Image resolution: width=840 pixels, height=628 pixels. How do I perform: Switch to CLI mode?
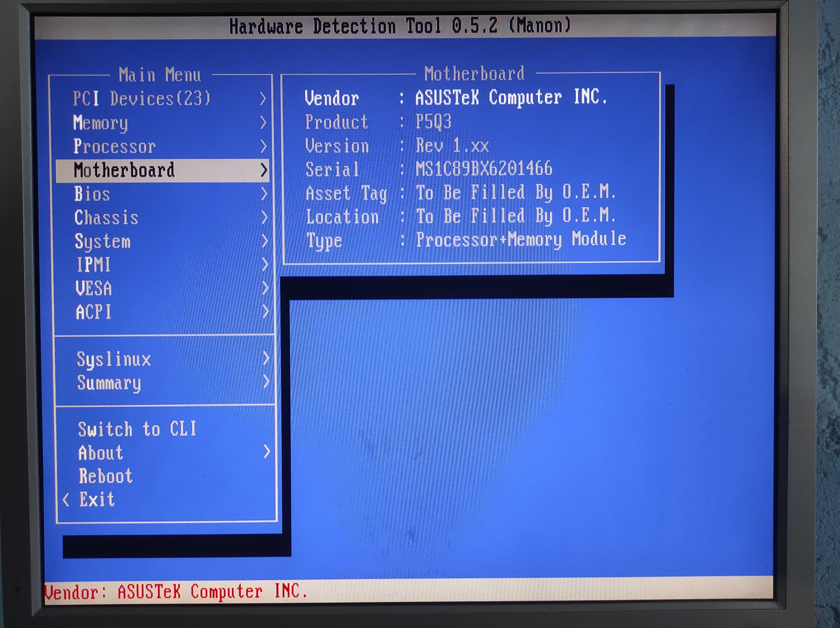point(137,429)
